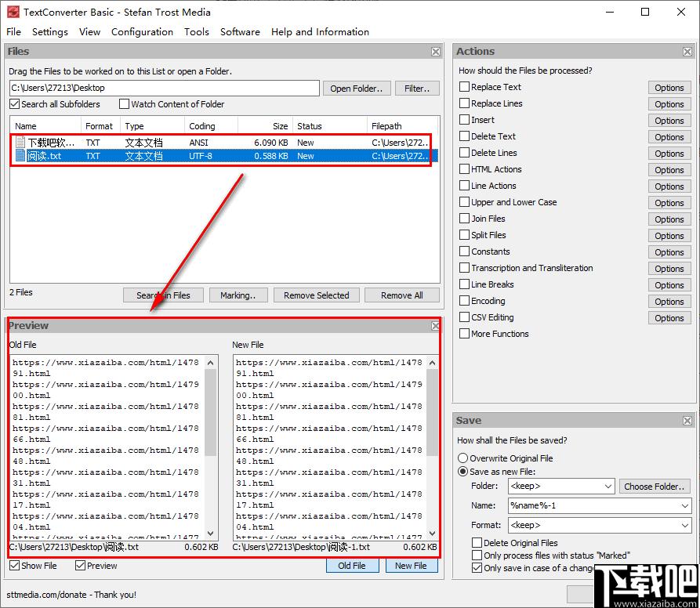Image resolution: width=700 pixels, height=608 pixels.
Task: Click the file icon of 阅读.txt row
Action: [x=20, y=155]
